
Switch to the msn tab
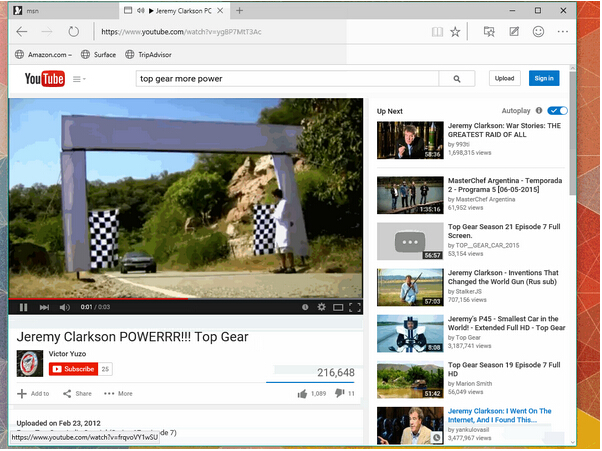(63, 11)
